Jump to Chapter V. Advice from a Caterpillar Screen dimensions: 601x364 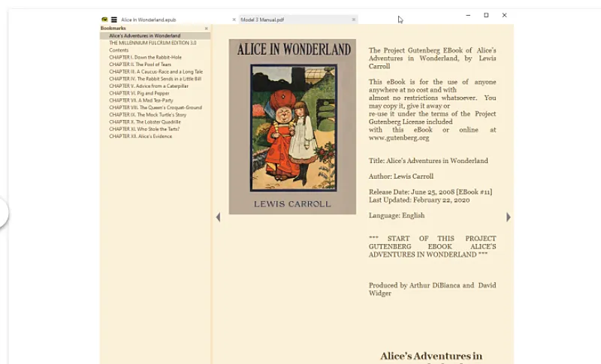tap(149, 86)
